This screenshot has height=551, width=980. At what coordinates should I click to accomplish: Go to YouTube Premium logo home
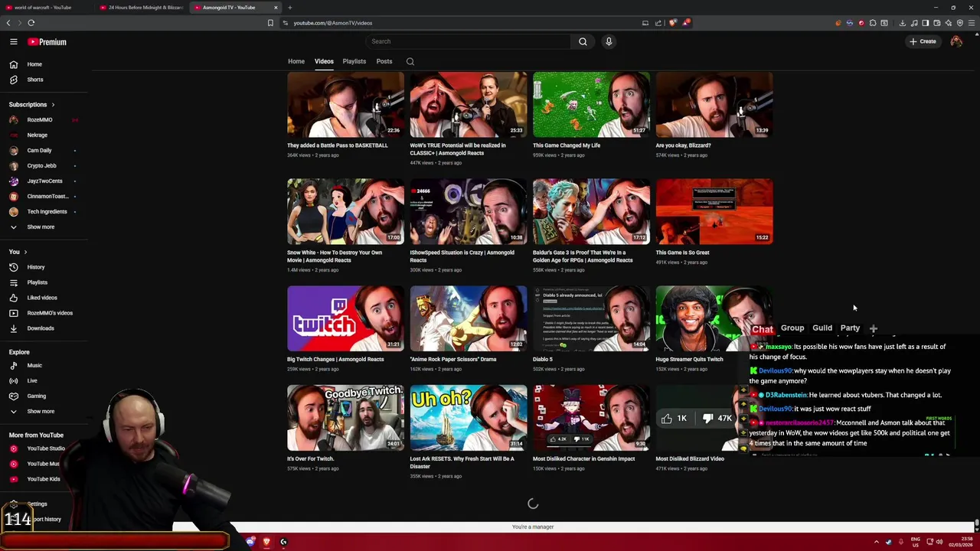47,42
